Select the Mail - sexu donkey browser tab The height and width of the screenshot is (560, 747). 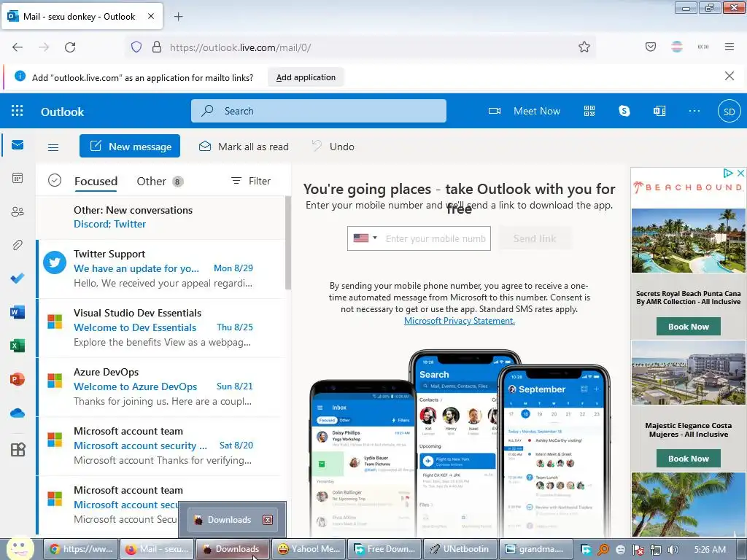point(82,16)
